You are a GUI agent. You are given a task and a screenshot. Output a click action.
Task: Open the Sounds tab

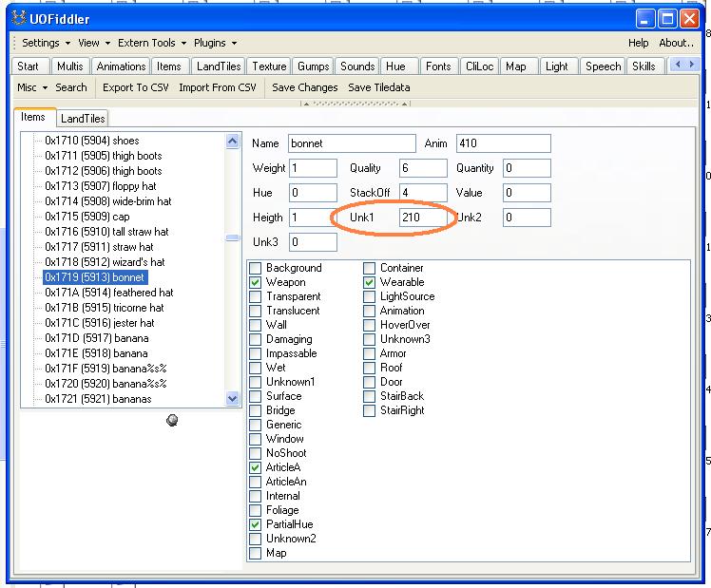click(357, 66)
